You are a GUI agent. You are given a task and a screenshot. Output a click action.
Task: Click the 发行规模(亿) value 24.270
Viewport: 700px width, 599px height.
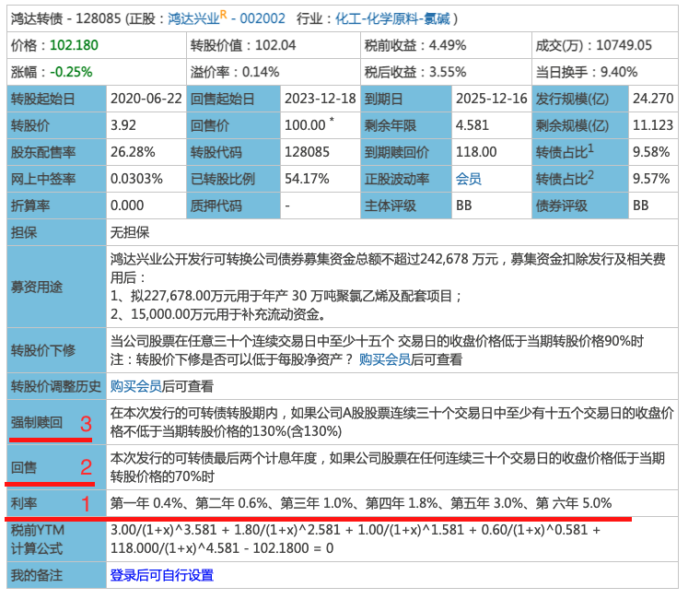click(x=653, y=99)
